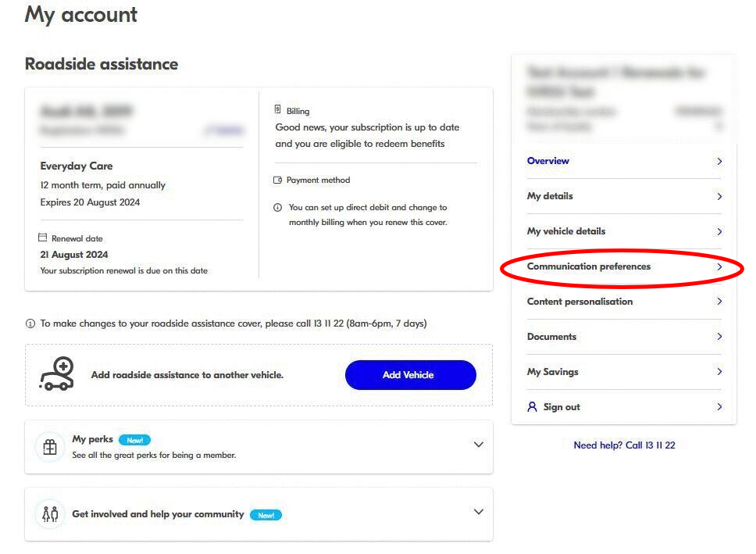The height and width of the screenshot is (554, 756).
Task: Go to My vehicle details
Action: tap(566, 231)
